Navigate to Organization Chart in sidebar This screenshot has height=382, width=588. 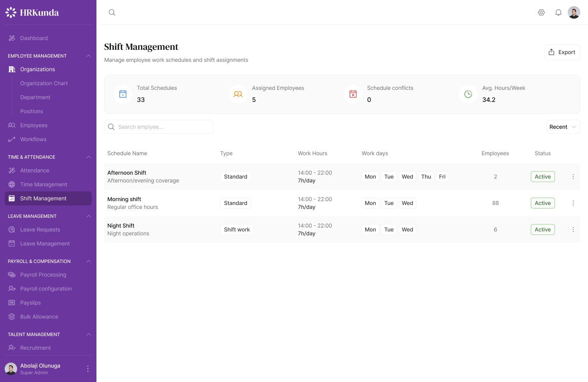pyautogui.click(x=44, y=83)
